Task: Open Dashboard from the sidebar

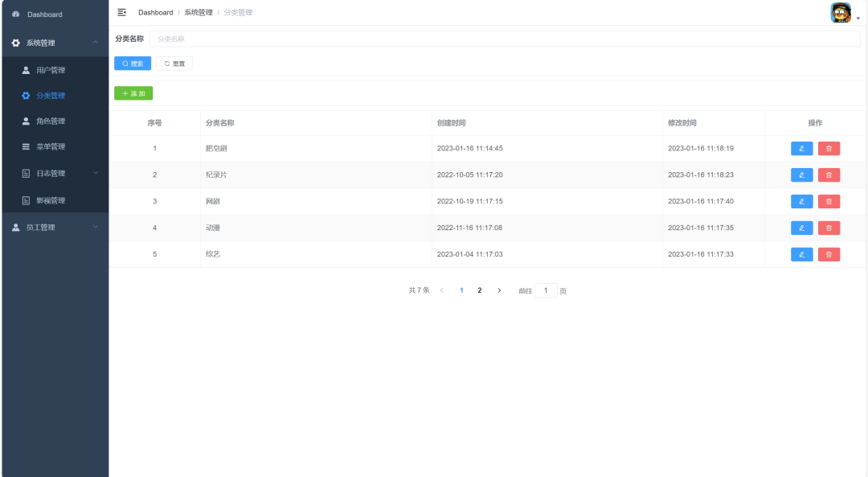Action: click(x=55, y=14)
